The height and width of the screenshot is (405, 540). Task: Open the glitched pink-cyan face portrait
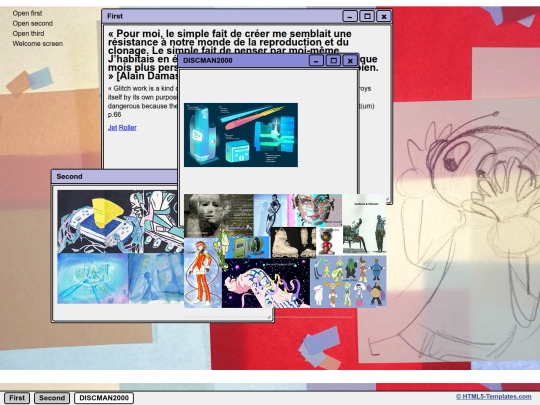(315, 210)
